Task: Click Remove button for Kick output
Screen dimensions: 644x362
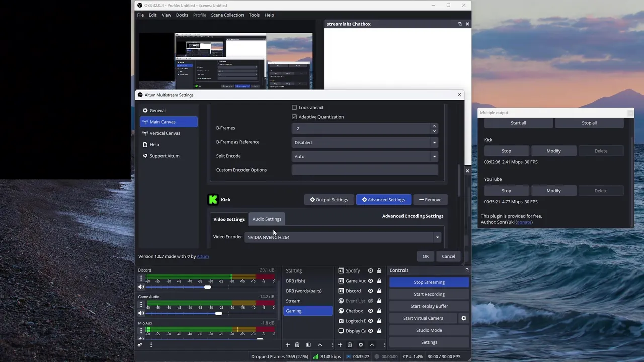Action: pyautogui.click(x=430, y=200)
